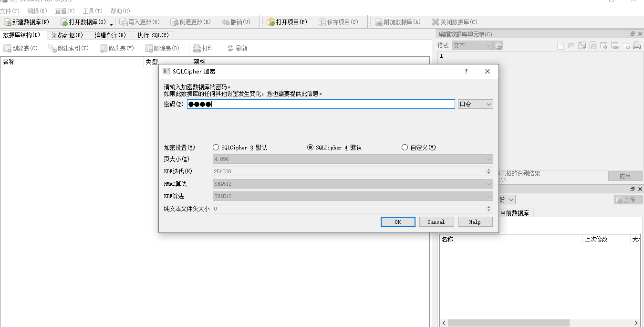
Task: Click the 上次修改 column header
Action: [606, 239]
